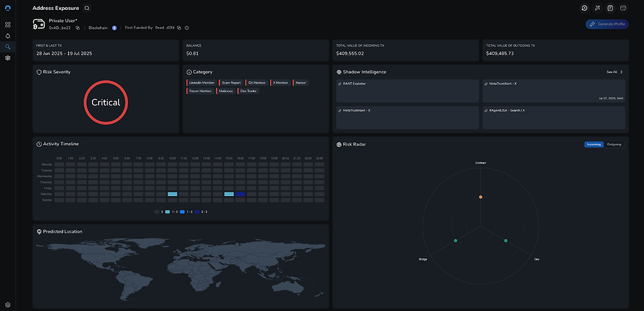The height and width of the screenshot is (311, 644).
Task: Click Saturday 16:00 dark blue cell
Action: 240,194
